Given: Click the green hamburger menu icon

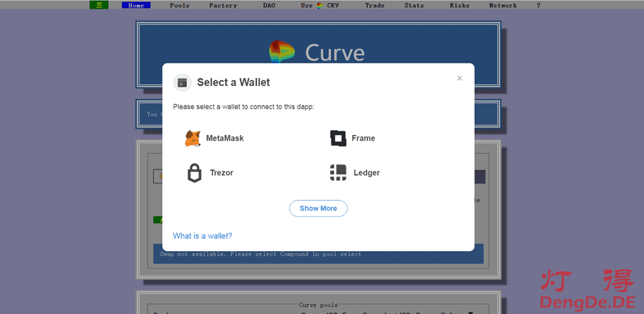Looking at the screenshot, I should point(99,5).
